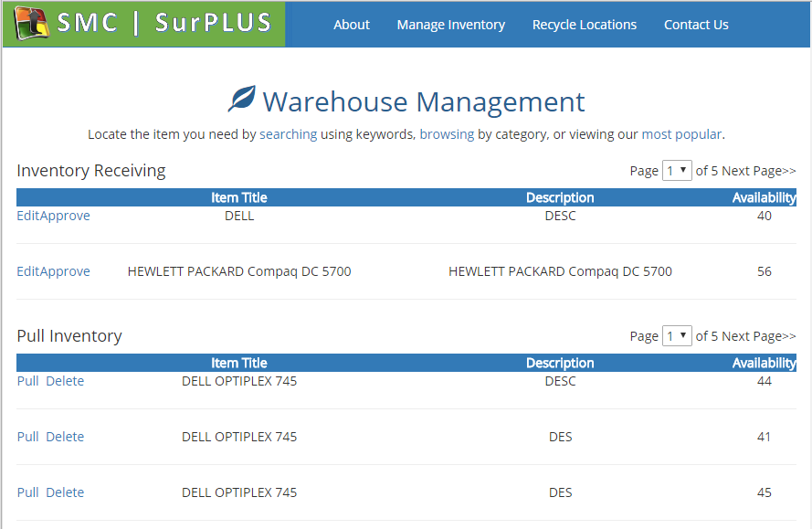Delete the DELL OPTIPLEX 745 with availability 44

65,381
